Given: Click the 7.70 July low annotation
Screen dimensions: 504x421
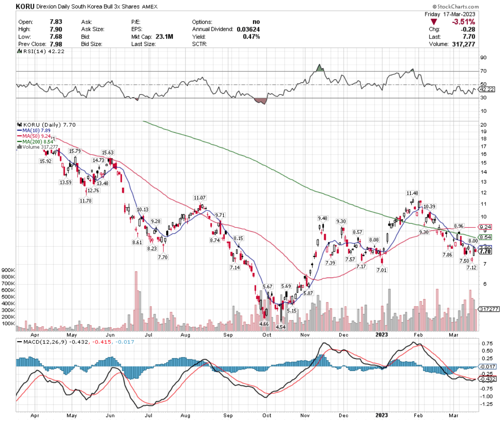Looking at the screenshot, I should pos(163,257).
